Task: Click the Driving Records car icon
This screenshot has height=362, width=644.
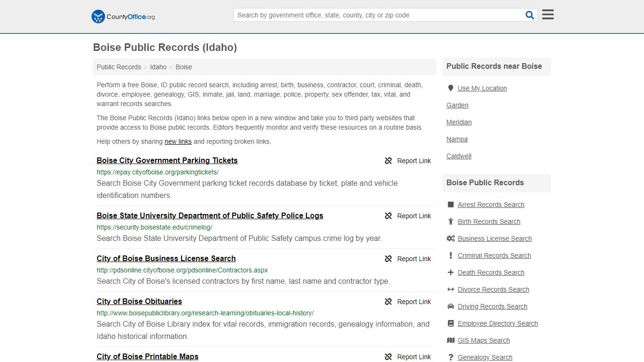Action: (451, 306)
